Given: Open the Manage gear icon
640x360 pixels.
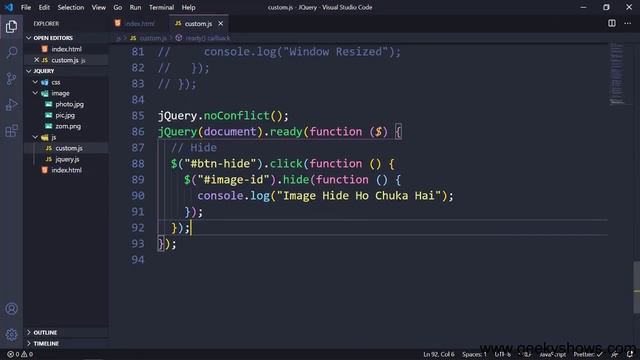Looking at the screenshot, I should (x=11, y=335).
